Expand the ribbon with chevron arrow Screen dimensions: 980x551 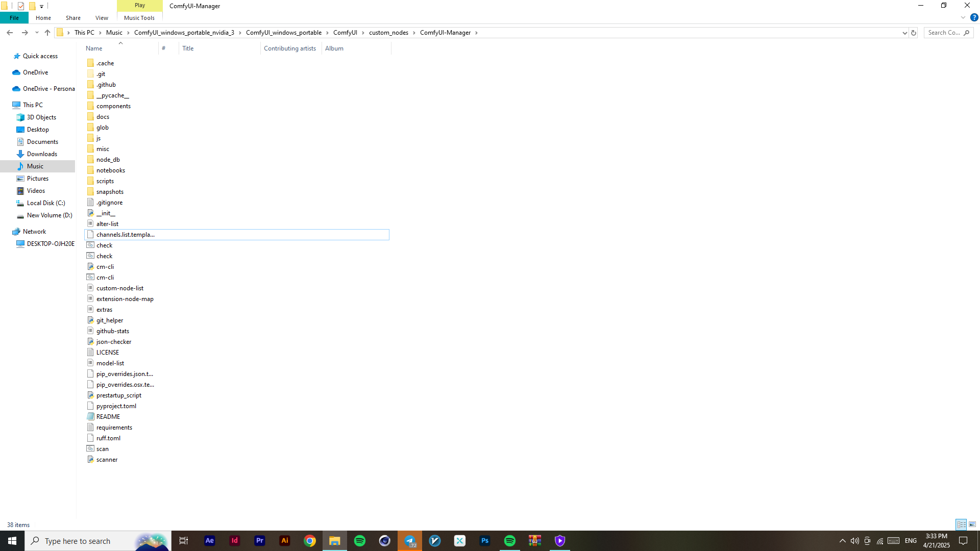963,17
